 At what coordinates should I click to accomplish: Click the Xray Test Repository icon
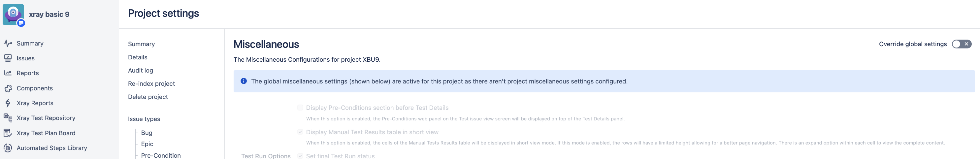point(8,118)
